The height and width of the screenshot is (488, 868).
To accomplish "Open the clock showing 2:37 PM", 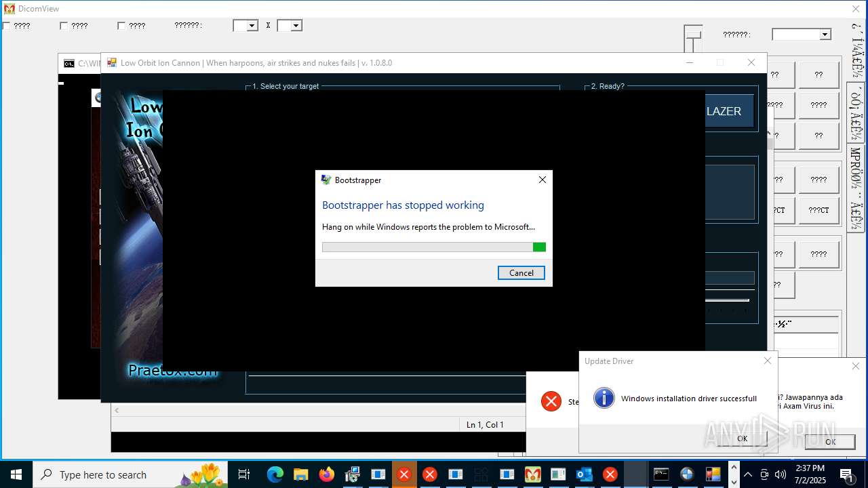I will point(810,474).
